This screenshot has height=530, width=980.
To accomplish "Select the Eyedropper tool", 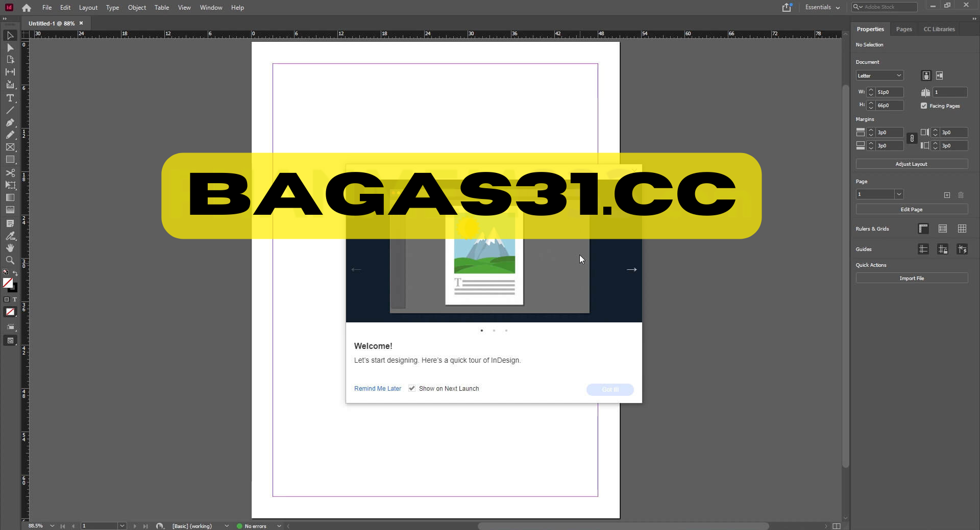I will [10, 236].
